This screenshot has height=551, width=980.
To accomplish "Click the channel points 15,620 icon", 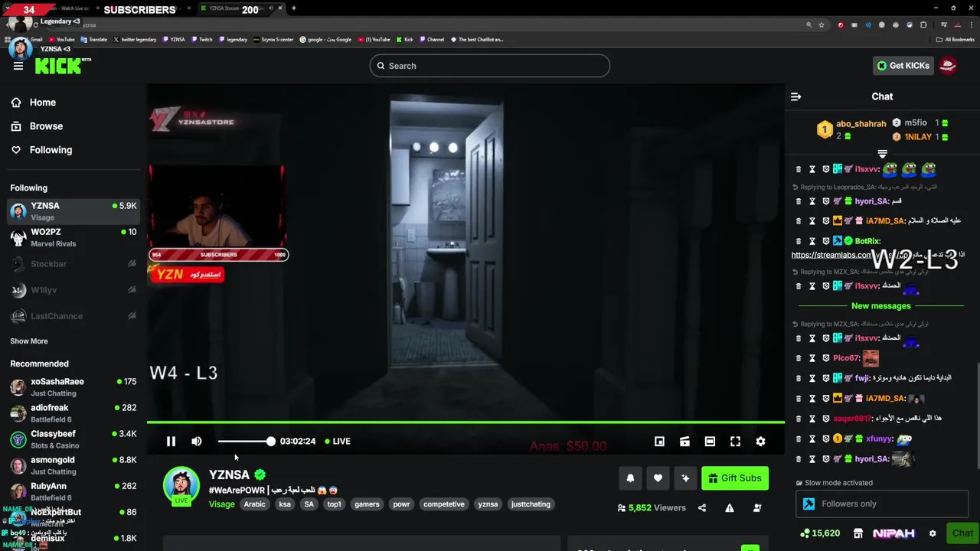I will coord(805,533).
